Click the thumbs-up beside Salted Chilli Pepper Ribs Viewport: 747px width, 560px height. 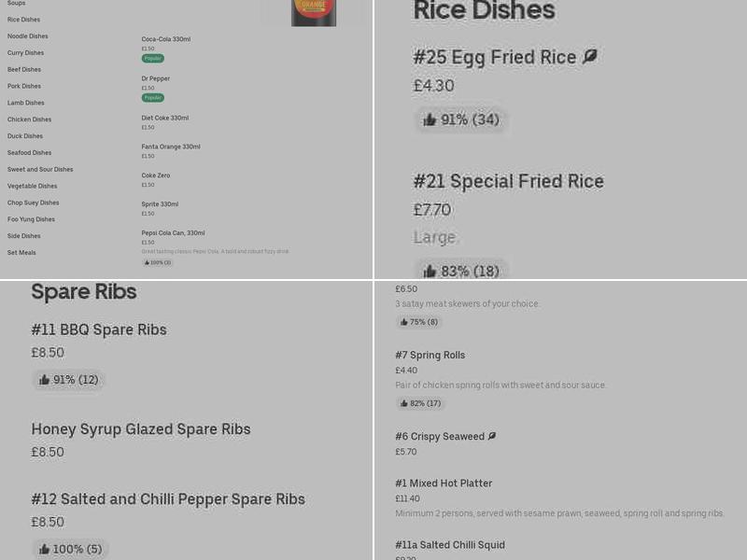pyautogui.click(x=44, y=549)
